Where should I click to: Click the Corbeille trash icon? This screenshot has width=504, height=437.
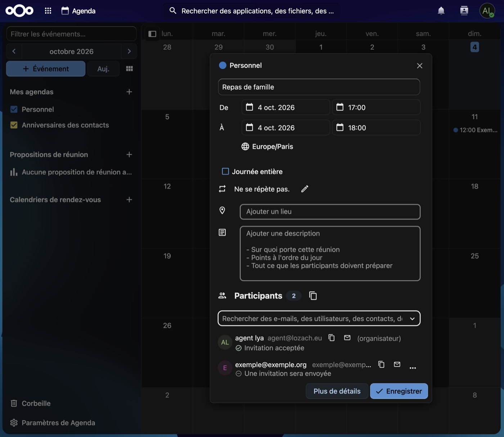[x=14, y=403]
